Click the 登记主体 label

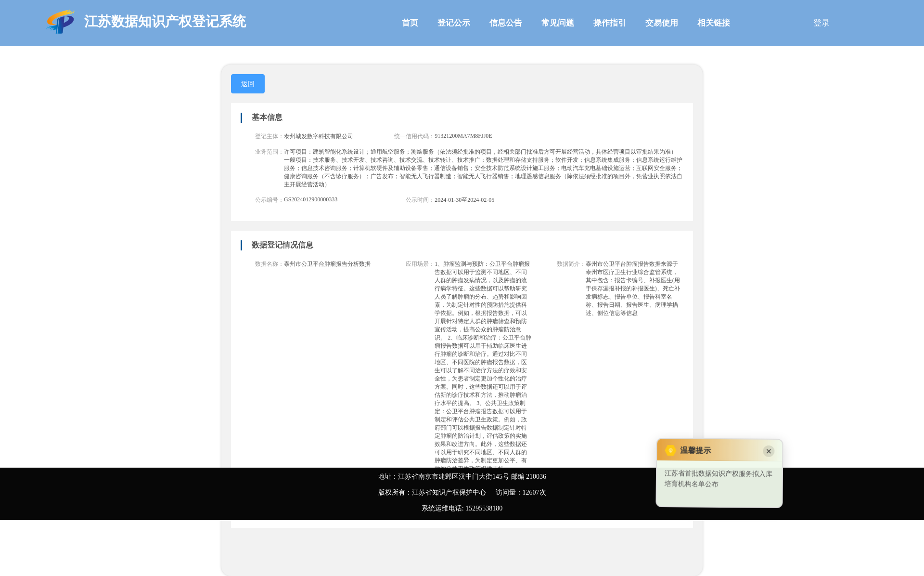pos(269,136)
